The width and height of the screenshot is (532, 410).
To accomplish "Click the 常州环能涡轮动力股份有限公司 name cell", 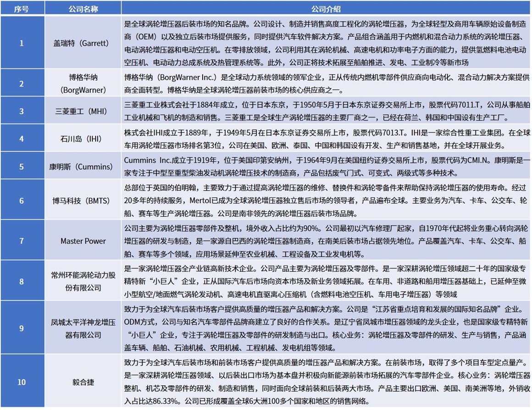I will (83, 281).
